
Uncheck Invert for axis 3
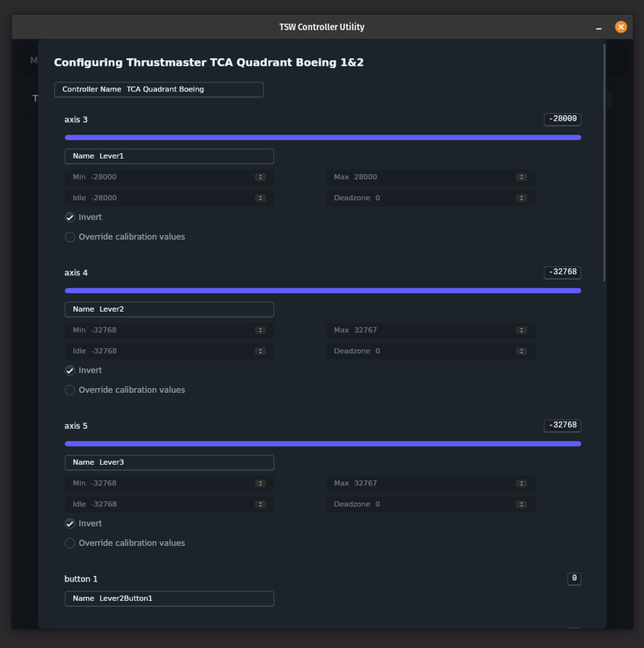pos(70,217)
